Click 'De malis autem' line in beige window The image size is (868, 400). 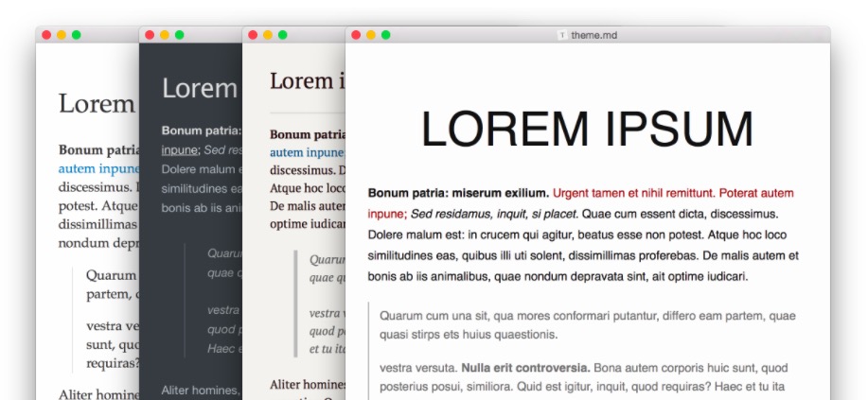(x=308, y=206)
